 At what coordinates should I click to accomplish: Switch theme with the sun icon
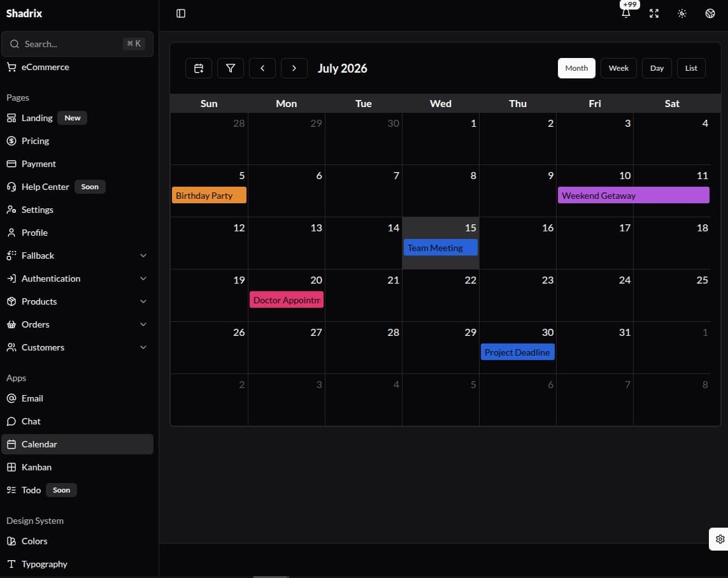[682, 13]
